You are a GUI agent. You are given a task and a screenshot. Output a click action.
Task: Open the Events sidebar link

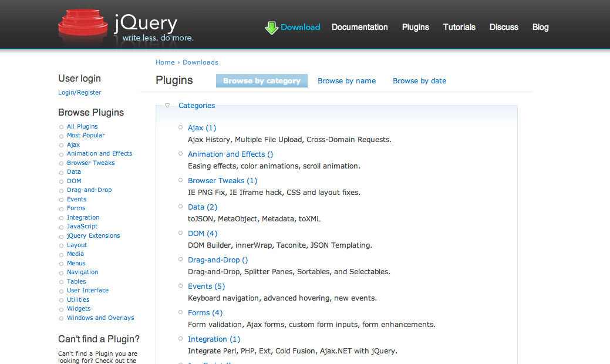point(77,200)
